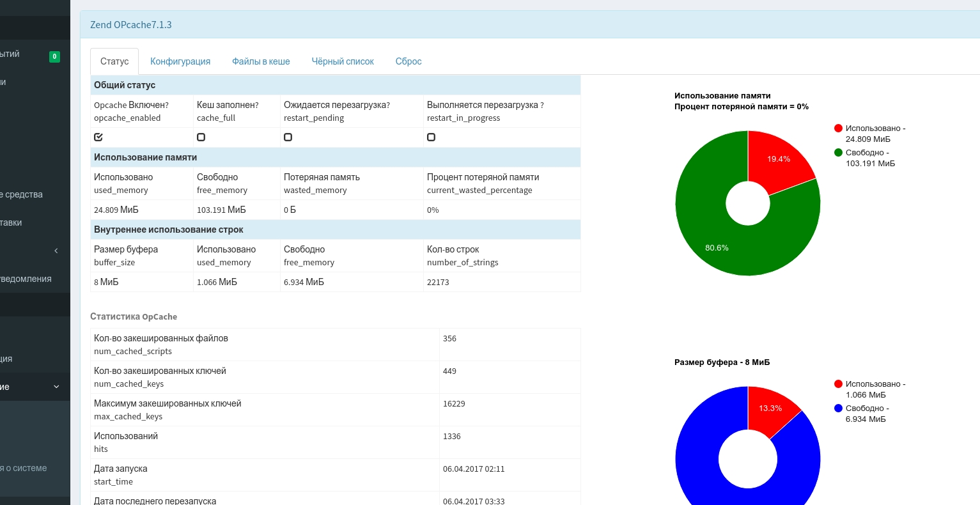Click the Общий статус section header
Viewport: 980px width, 505px height.
(336, 85)
